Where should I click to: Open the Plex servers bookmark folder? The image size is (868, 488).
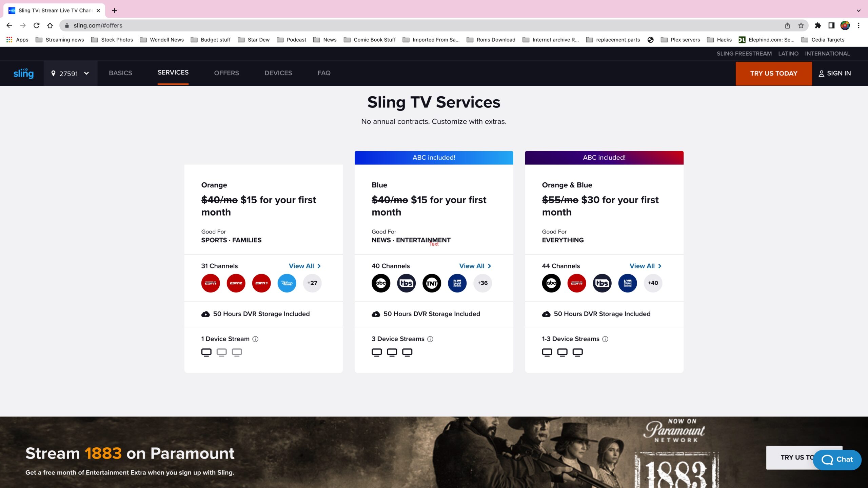[x=680, y=40]
